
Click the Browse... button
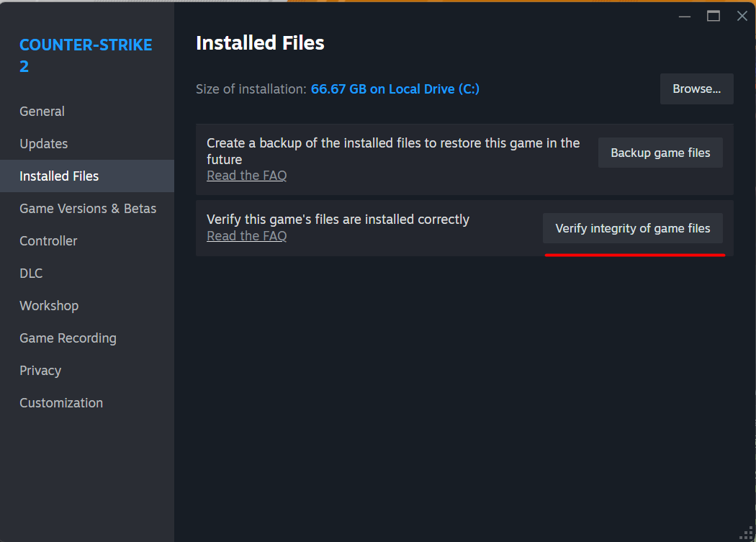[696, 89]
